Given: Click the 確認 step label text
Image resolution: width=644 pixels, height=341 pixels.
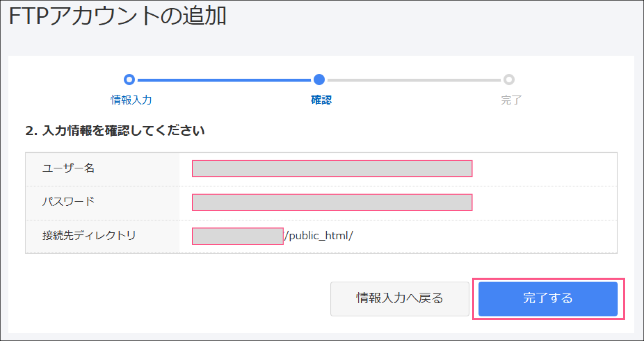Looking at the screenshot, I should point(320,100).
